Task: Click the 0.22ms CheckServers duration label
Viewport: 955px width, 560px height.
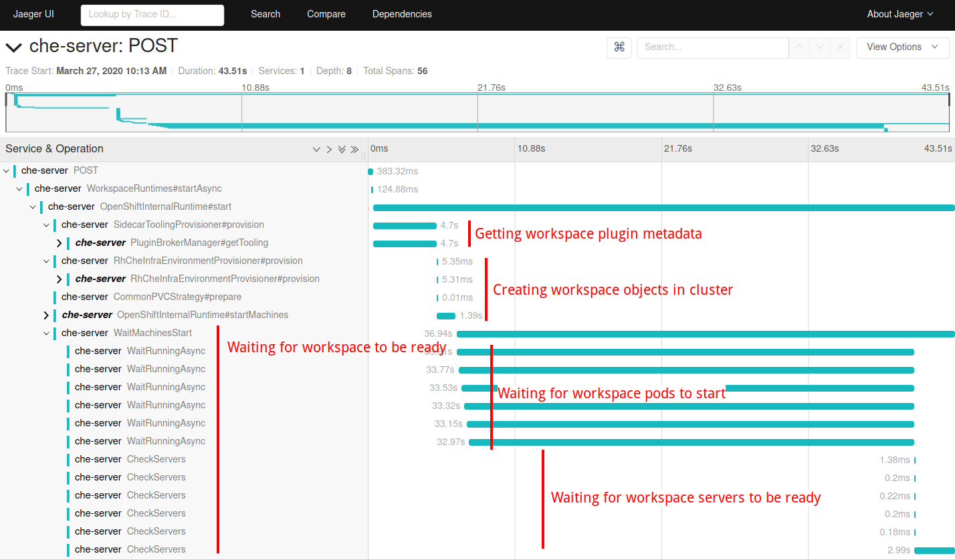Action: coord(895,496)
